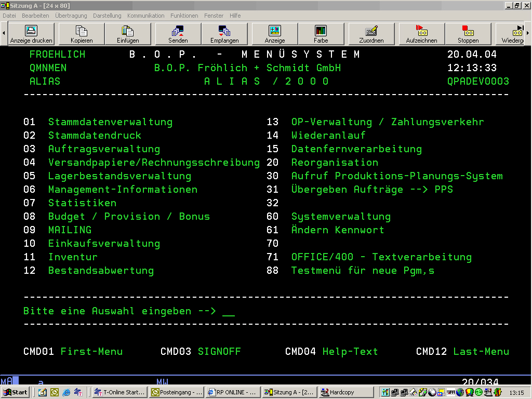
Task: Click OP-Verwaltung / Zahlungsverkehr entry
Action: coord(388,122)
